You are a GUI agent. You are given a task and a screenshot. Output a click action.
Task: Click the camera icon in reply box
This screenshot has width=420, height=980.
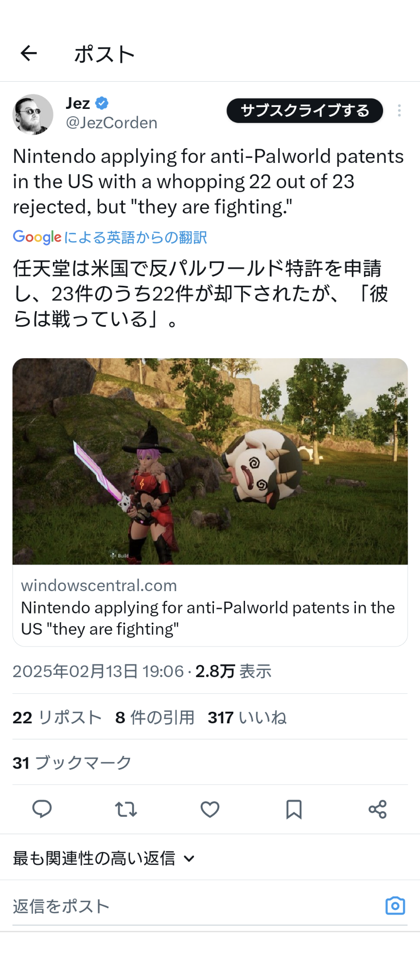(395, 906)
